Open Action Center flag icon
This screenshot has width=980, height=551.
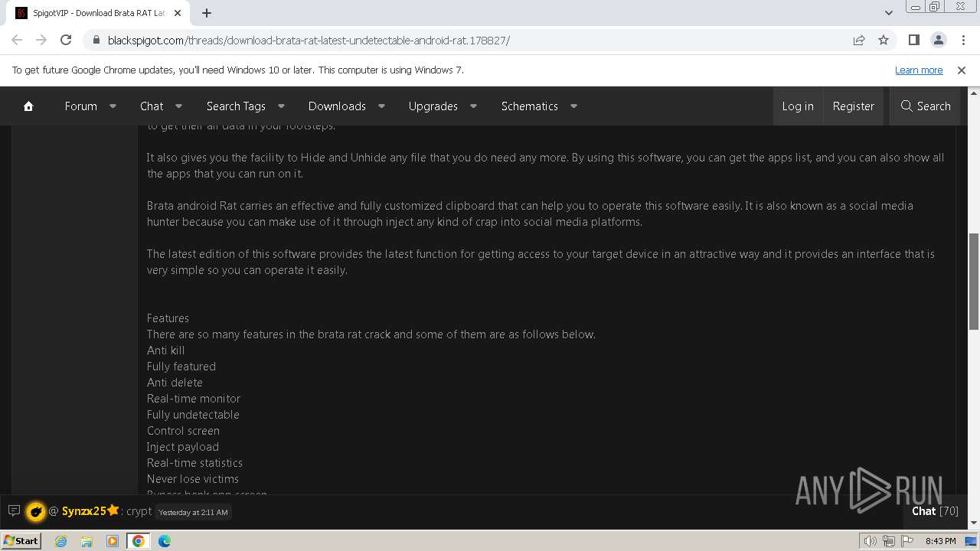tap(908, 541)
